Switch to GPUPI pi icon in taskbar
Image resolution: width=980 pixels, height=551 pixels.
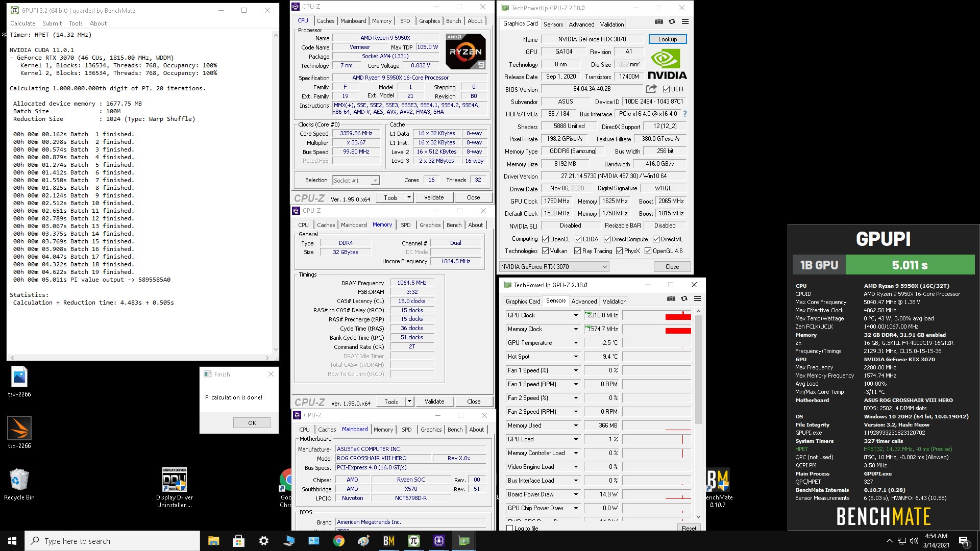(413, 541)
